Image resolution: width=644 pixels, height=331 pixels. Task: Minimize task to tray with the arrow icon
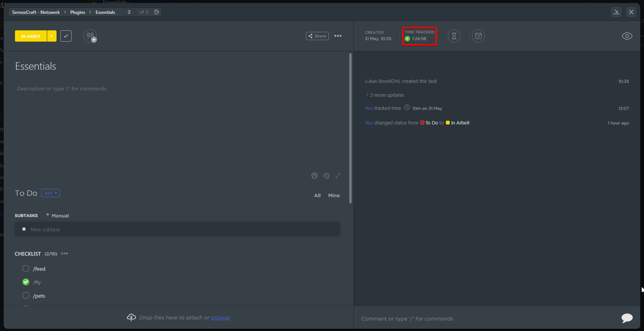pyautogui.click(x=616, y=12)
